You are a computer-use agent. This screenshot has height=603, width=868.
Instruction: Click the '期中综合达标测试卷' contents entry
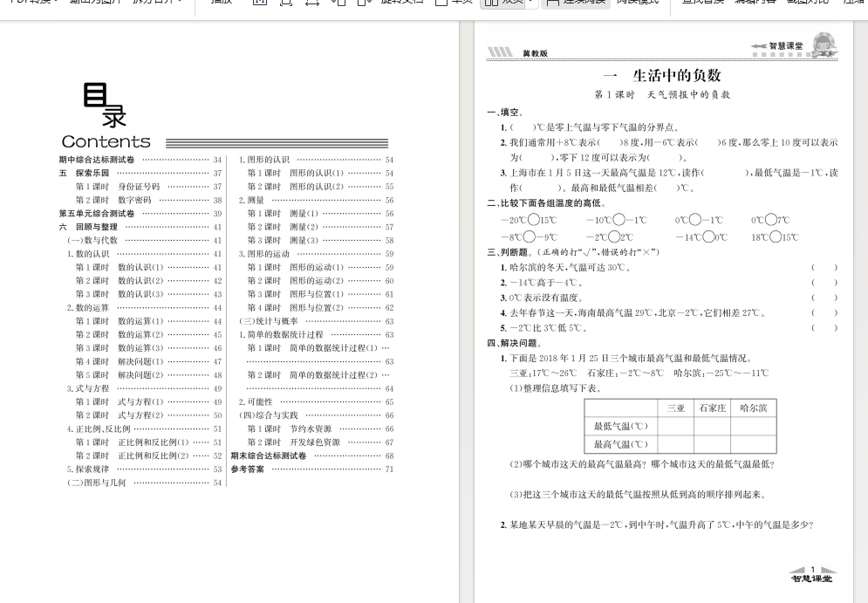(x=140, y=160)
